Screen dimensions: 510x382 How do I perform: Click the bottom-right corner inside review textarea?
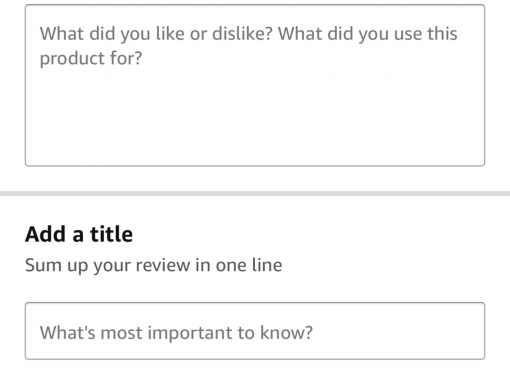pos(475,157)
